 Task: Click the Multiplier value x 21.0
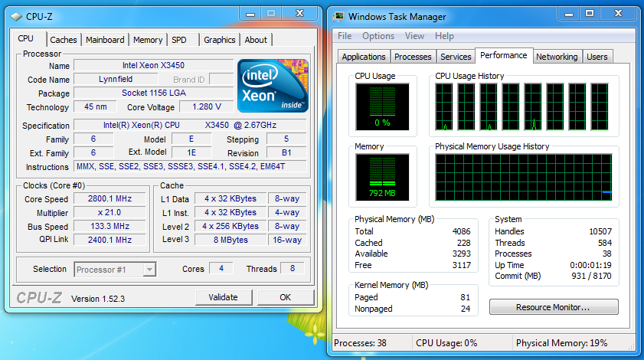[110, 212]
